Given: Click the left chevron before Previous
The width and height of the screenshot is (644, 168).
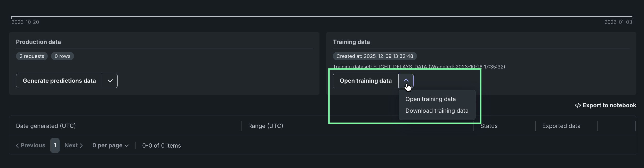Looking at the screenshot, I should (17, 146).
